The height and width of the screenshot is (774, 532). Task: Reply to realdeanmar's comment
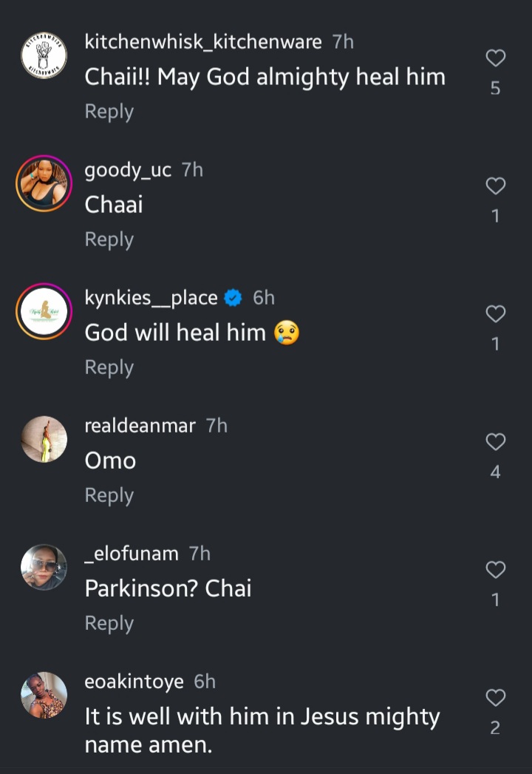click(109, 495)
